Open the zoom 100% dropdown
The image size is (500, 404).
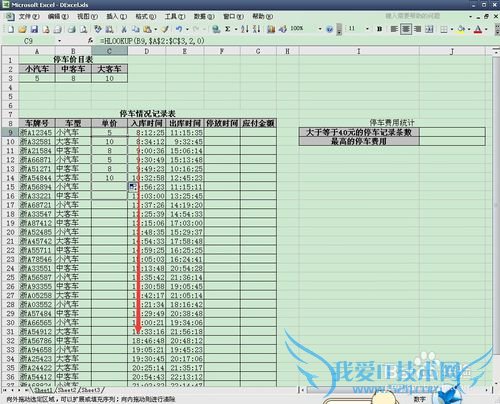click(320, 29)
